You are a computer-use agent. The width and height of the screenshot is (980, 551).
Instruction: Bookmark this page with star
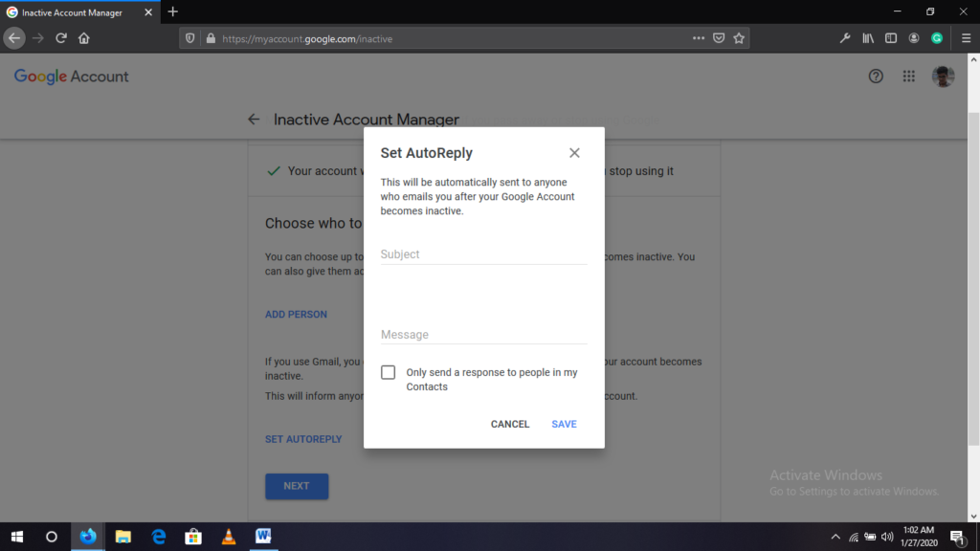pos(739,38)
